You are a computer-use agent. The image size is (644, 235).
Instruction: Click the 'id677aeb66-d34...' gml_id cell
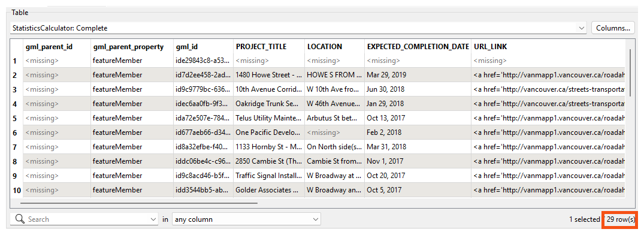203,132
